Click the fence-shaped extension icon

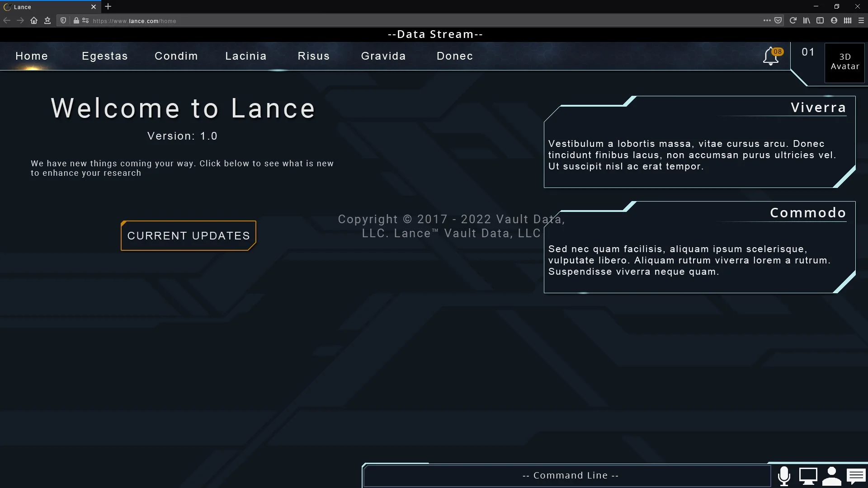coord(848,20)
